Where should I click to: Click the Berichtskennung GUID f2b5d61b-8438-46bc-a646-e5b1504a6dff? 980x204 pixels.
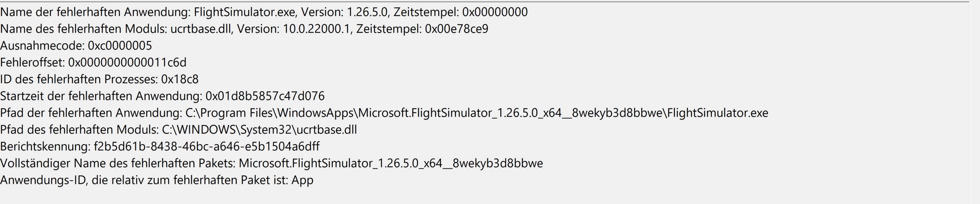click(207, 147)
